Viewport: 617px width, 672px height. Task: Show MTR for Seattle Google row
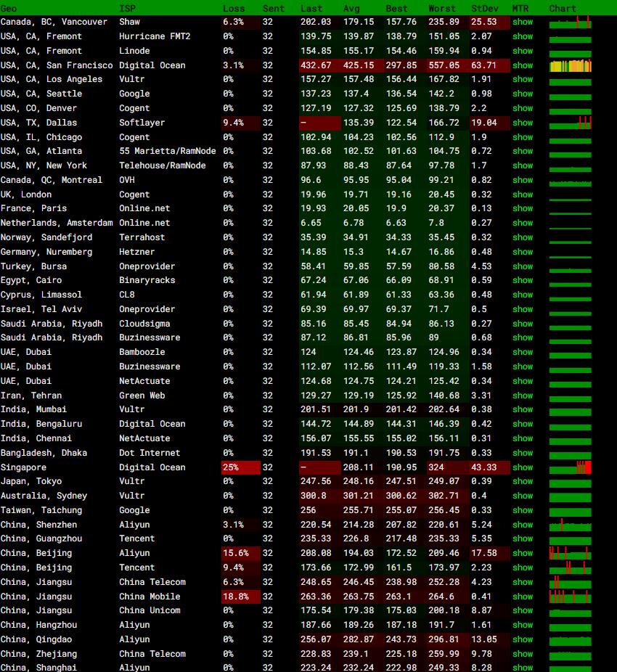[523, 94]
